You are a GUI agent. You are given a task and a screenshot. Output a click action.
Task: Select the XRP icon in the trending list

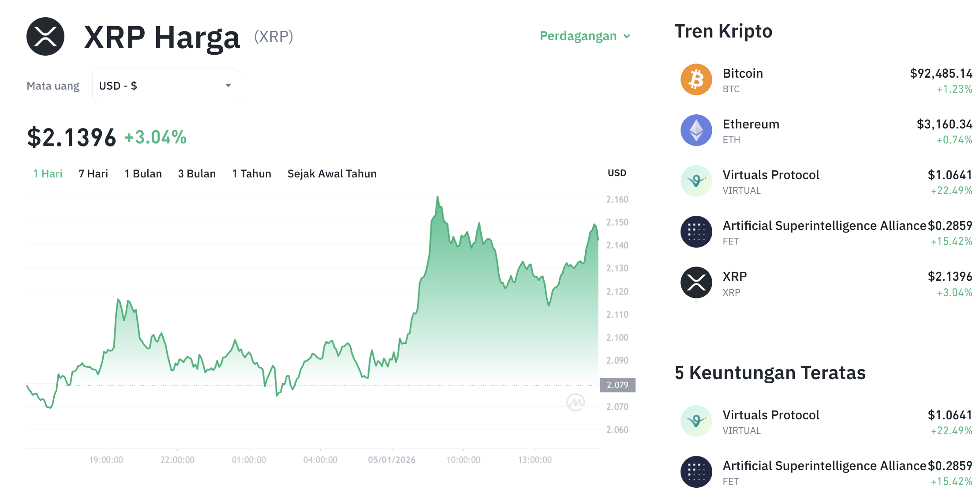point(696,282)
